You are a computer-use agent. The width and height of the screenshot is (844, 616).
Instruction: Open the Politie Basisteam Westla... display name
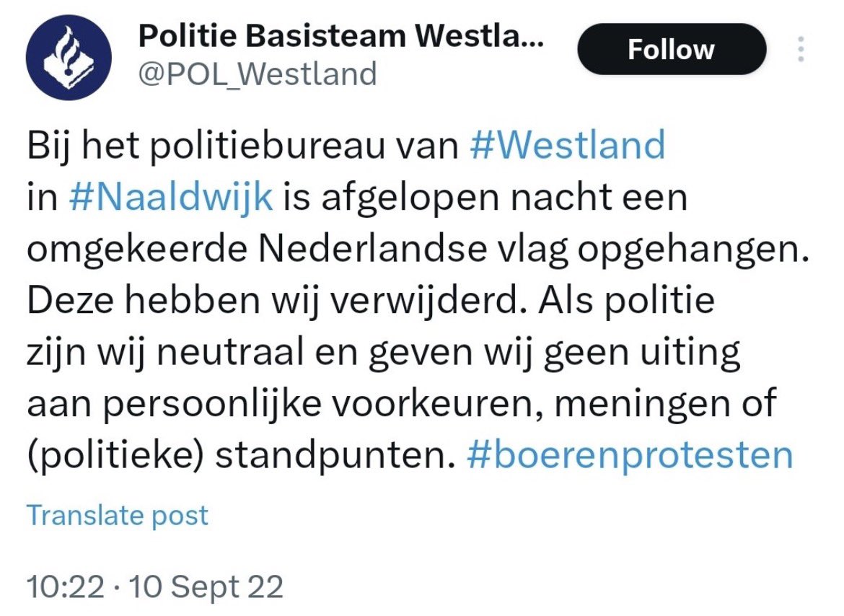click(340, 35)
